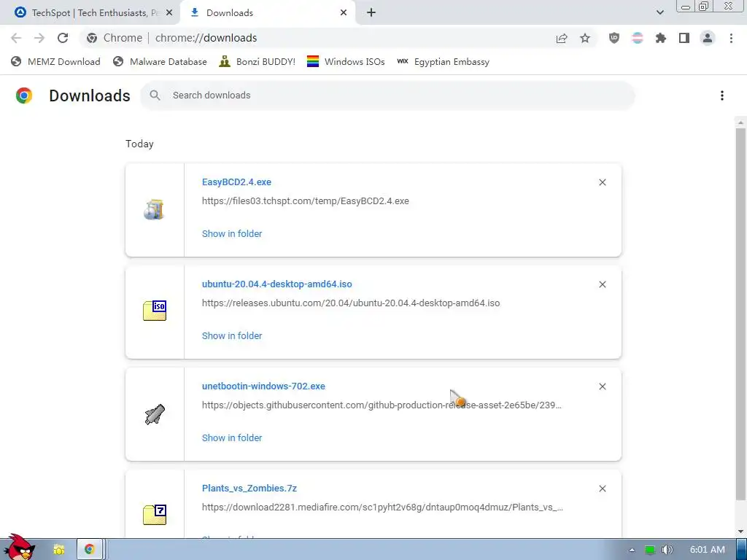Toggle the browser side panel
Image resolution: width=747 pixels, height=560 pixels.
[684, 38]
